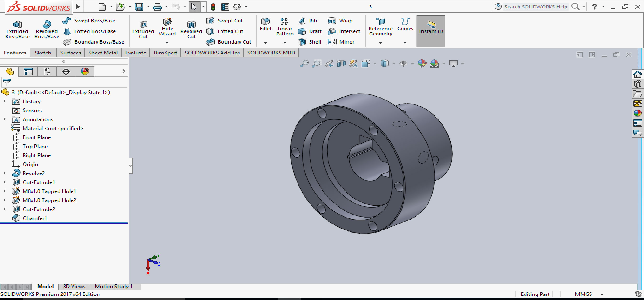The image size is (644, 300).
Task: Open the DimXpert tab
Action: (165, 53)
